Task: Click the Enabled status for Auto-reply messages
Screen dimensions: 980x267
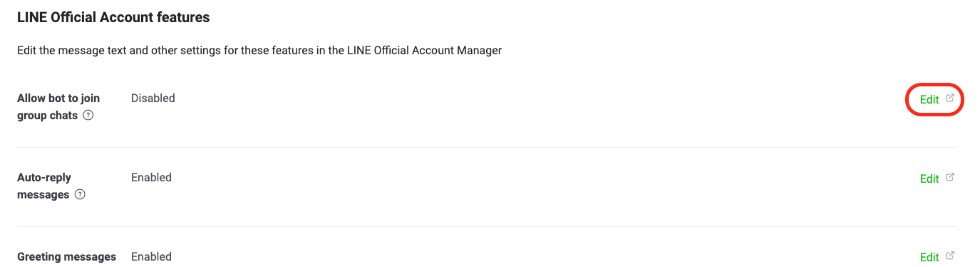Action: click(x=151, y=178)
